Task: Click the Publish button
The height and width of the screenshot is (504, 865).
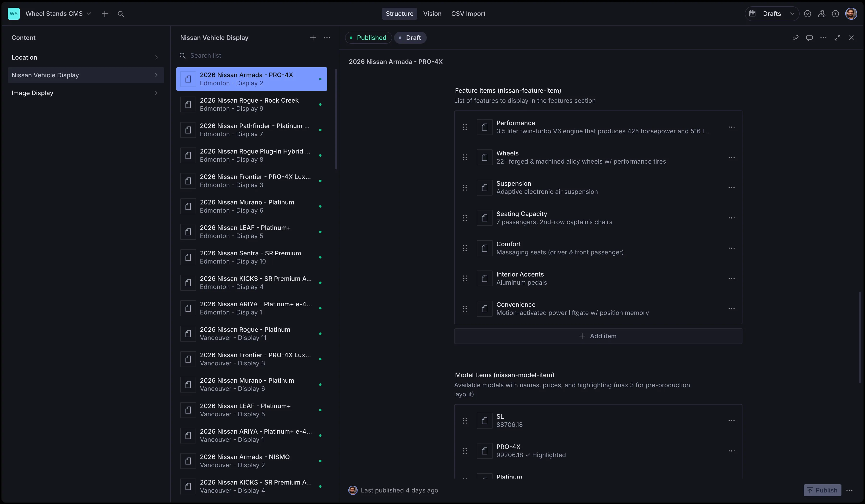Action: (x=822, y=490)
